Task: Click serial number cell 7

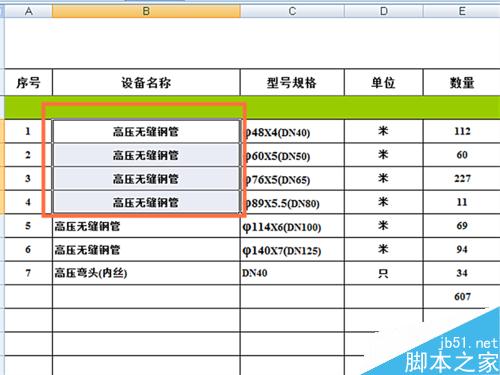Action: (x=28, y=273)
